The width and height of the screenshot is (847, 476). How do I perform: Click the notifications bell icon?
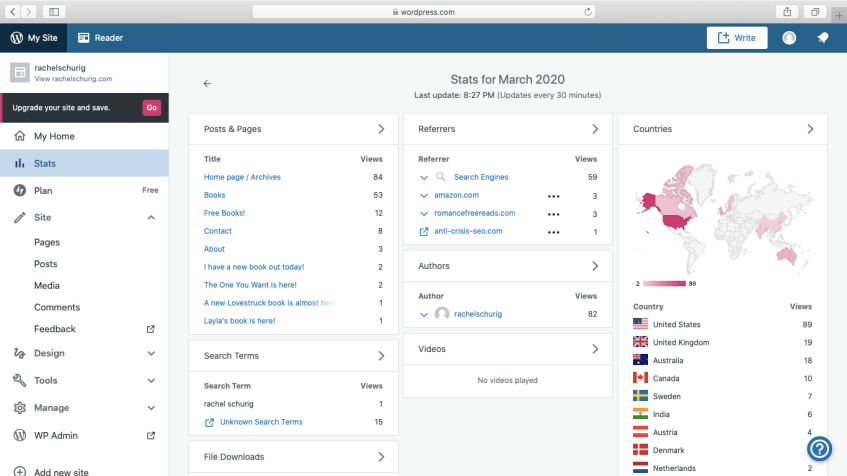tap(822, 38)
